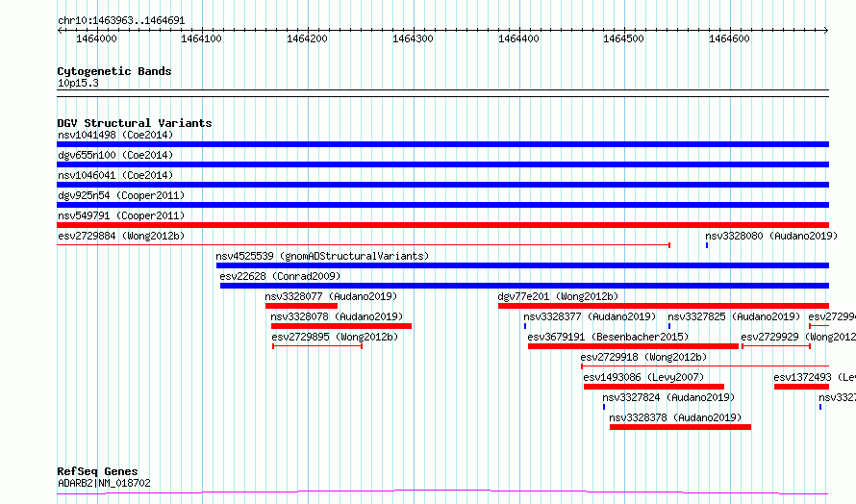Open the nsv1046041 (Coe2014) variant bar

tap(442, 185)
